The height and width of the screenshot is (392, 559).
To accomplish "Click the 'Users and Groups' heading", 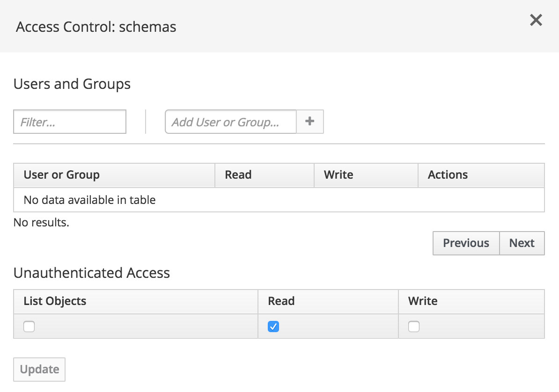I will pyautogui.click(x=72, y=84).
